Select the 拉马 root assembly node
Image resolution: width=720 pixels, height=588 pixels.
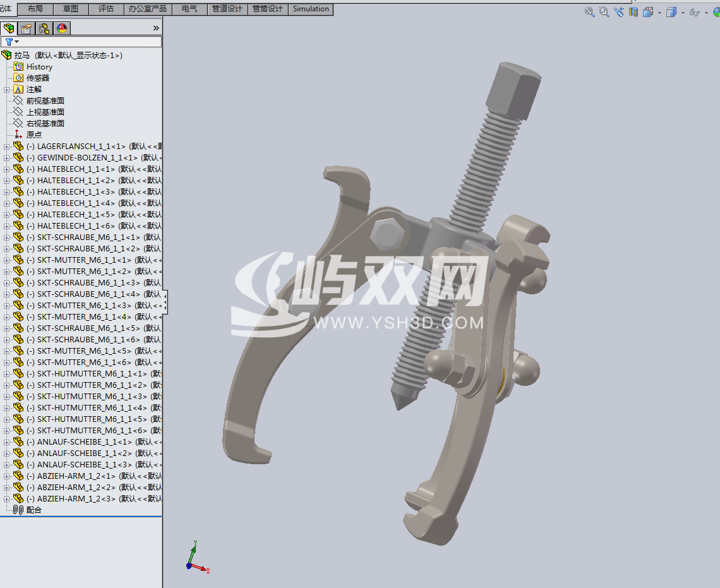[68, 55]
